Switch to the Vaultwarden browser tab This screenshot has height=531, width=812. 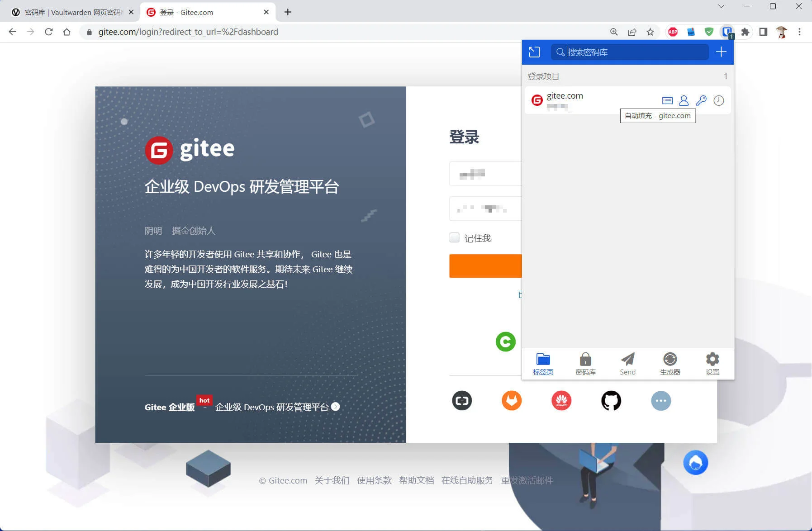pyautogui.click(x=72, y=12)
